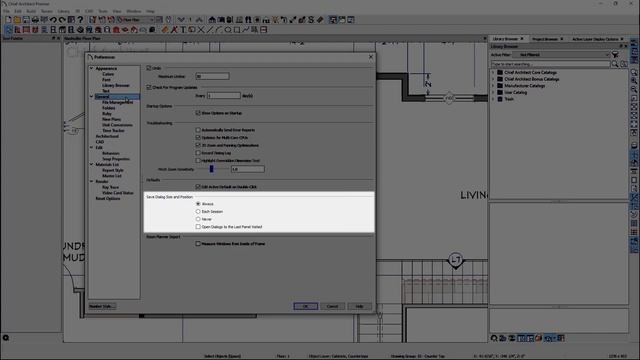Expand Chief Architect Bonus Catalogs node
Screen dimensions: 640x360
[x=493, y=79]
